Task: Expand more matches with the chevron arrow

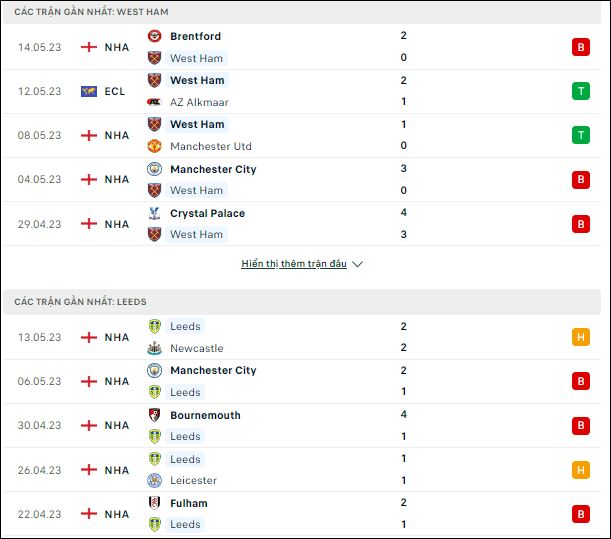Action: coord(357,264)
